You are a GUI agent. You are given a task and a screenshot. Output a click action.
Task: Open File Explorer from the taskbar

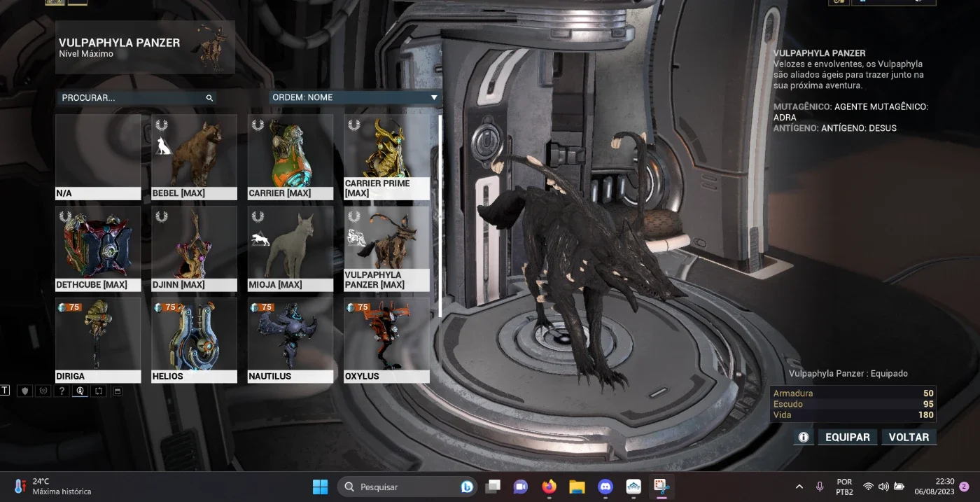(577, 486)
